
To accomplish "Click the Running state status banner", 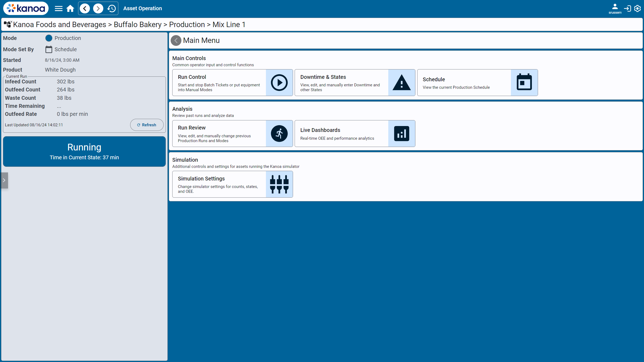I will pyautogui.click(x=84, y=152).
